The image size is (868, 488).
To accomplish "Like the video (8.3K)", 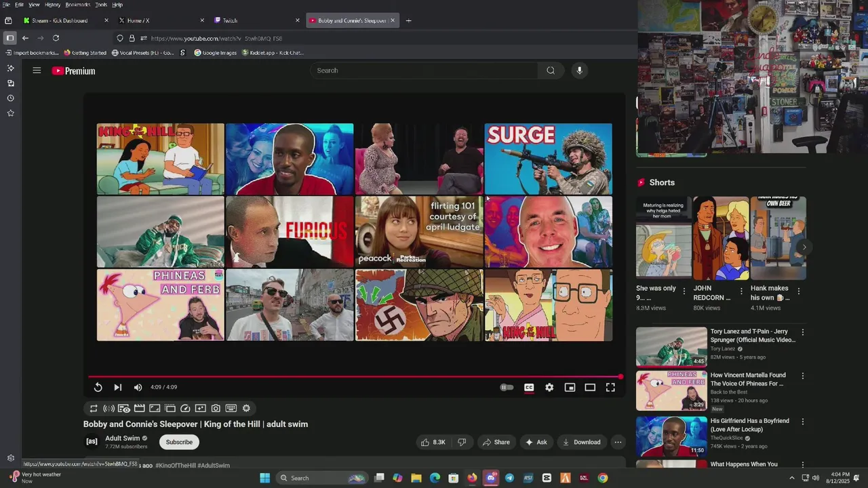I will click(x=433, y=442).
